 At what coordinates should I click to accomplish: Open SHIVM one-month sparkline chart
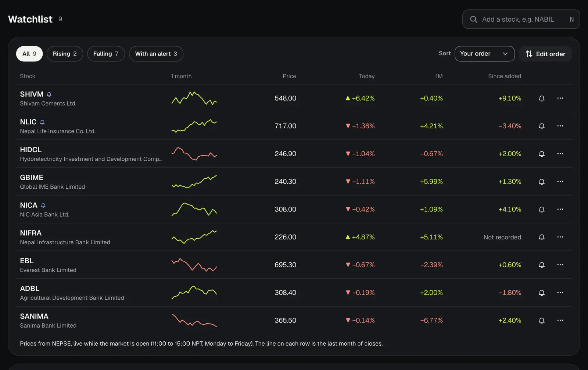pyautogui.click(x=194, y=98)
